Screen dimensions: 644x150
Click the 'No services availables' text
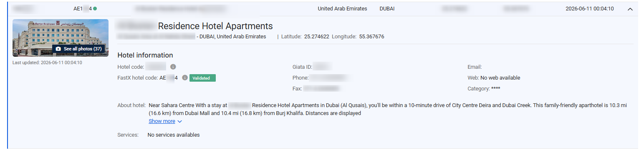(174, 135)
